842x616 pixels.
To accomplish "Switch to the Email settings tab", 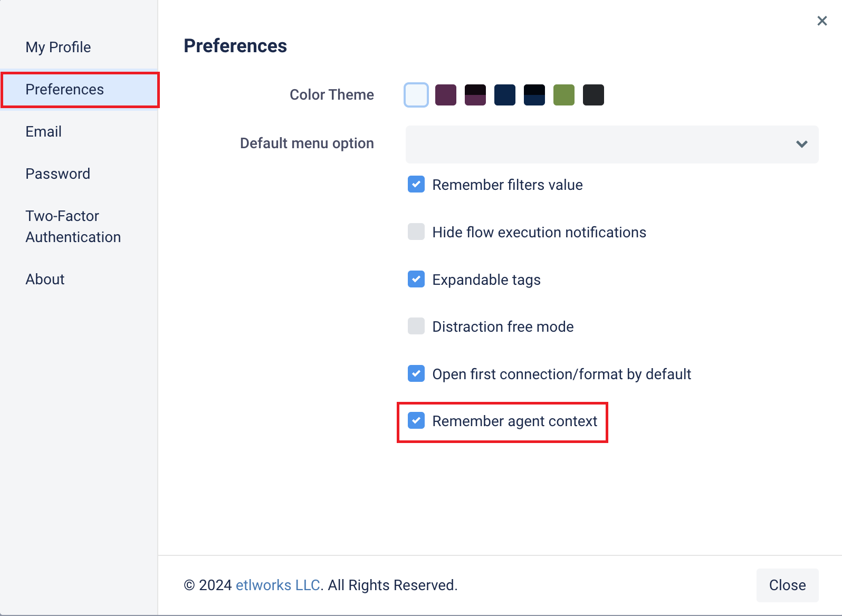I will 43,131.
